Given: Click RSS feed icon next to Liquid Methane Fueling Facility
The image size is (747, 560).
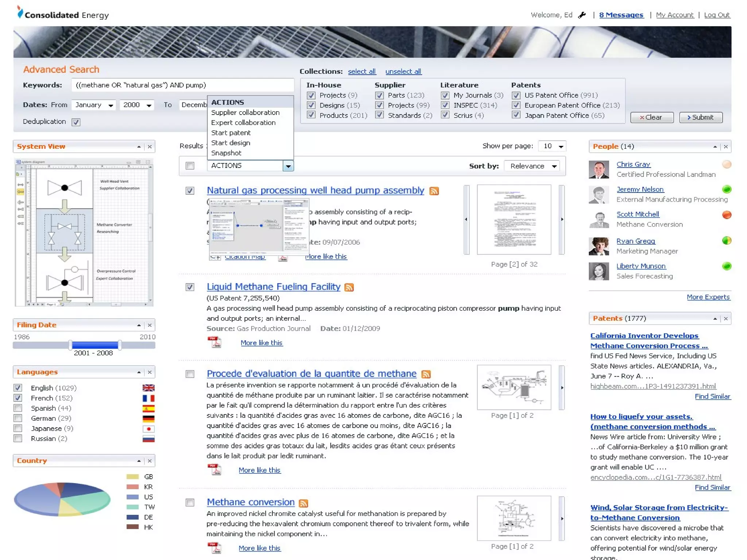Looking at the screenshot, I should pyautogui.click(x=349, y=287).
